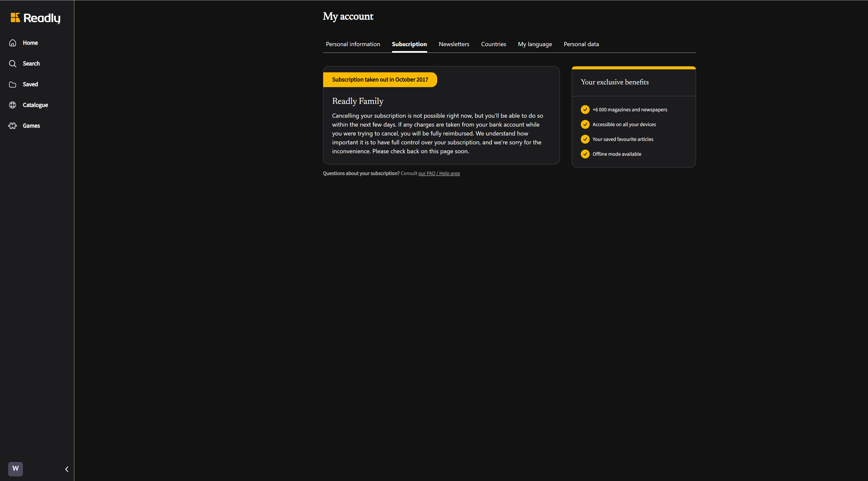This screenshot has width=868, height=481.
Task: Click the Offline mode available checkmark
Action: pyautogui.click(x=585, y=154)
